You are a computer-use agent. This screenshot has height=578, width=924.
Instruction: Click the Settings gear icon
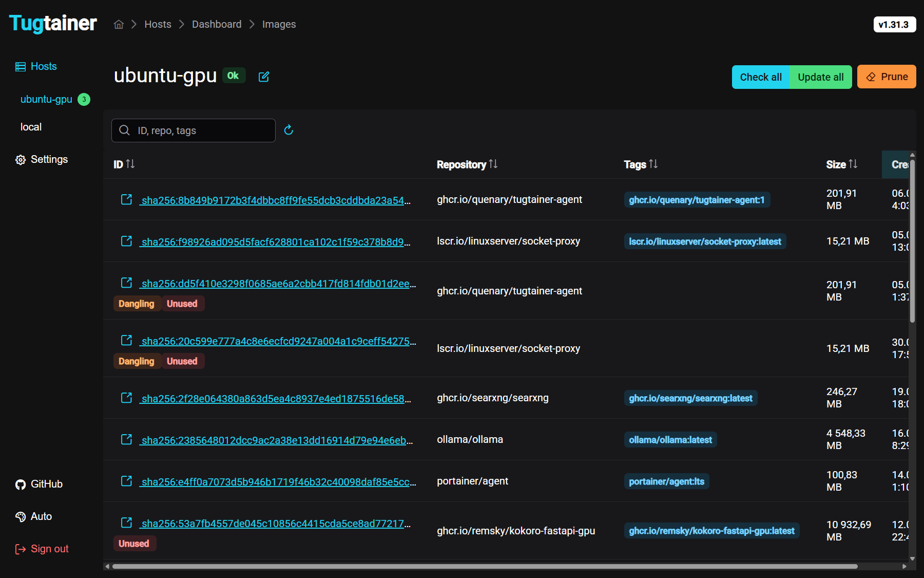pos(21,160)
